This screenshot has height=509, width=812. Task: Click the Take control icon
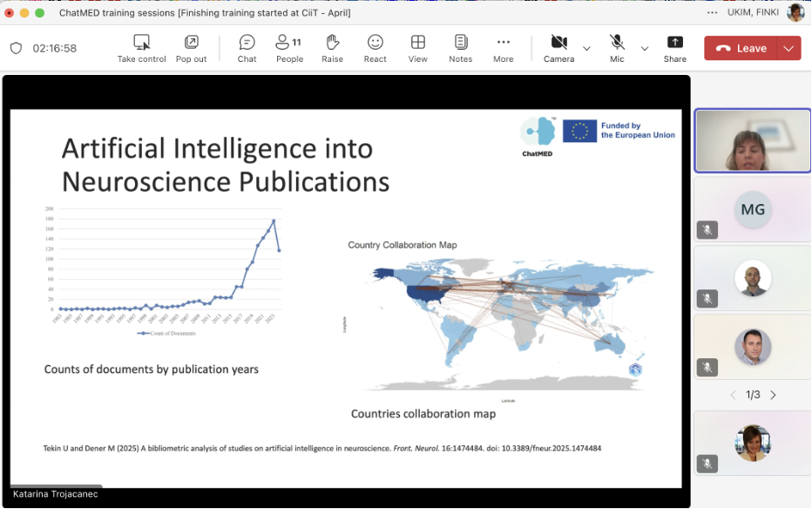pyautogui.click(x=141, y=43)
